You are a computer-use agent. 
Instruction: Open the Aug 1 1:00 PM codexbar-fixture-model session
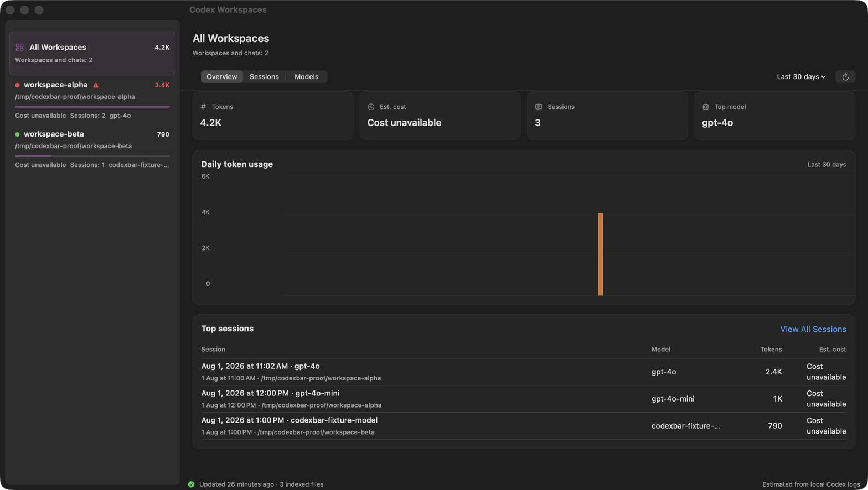524,426
